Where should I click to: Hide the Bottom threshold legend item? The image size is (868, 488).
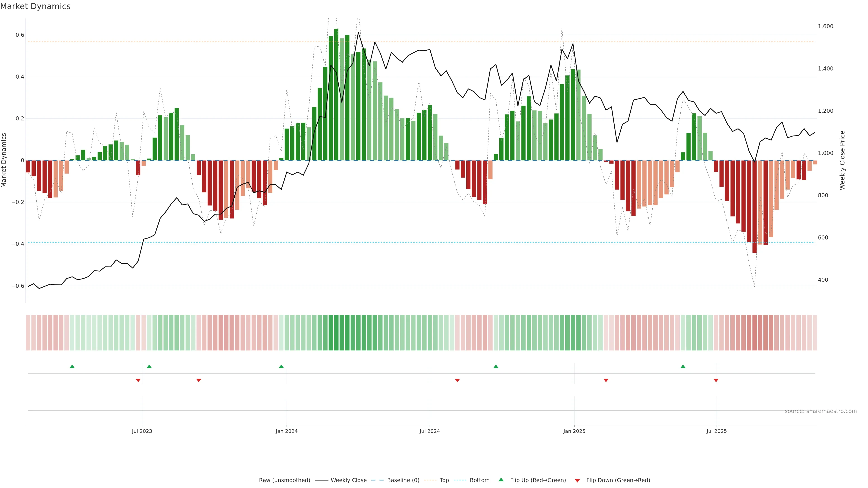coord(479,480)
